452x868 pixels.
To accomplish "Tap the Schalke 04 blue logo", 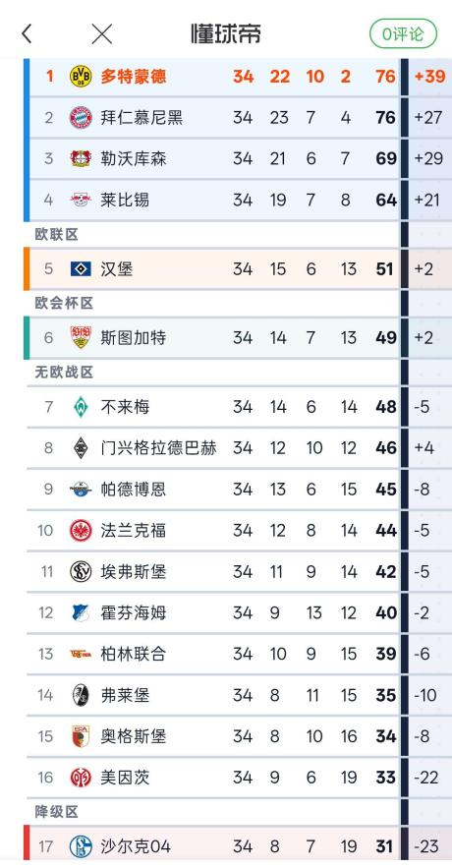I will click(x=81, y=846).
